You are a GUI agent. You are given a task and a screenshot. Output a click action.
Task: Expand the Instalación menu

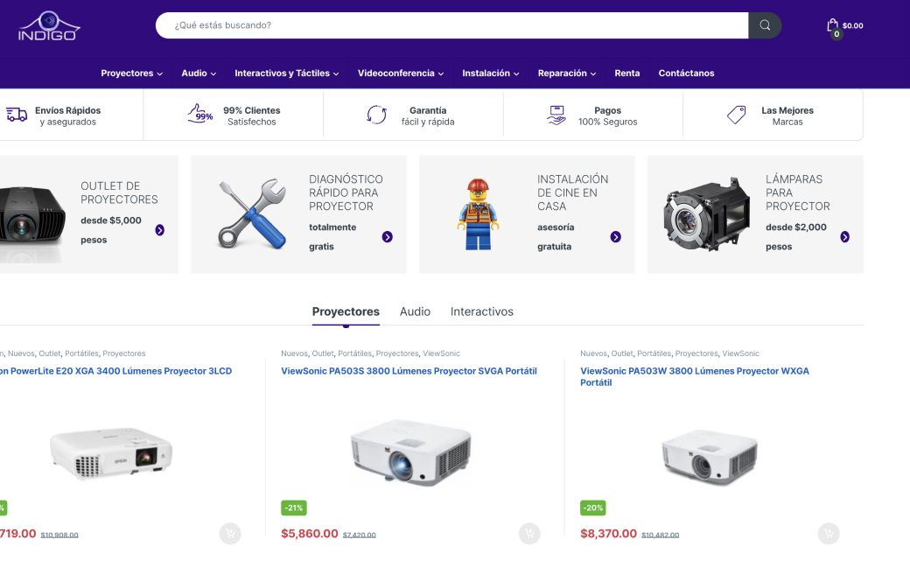point(490,73)
